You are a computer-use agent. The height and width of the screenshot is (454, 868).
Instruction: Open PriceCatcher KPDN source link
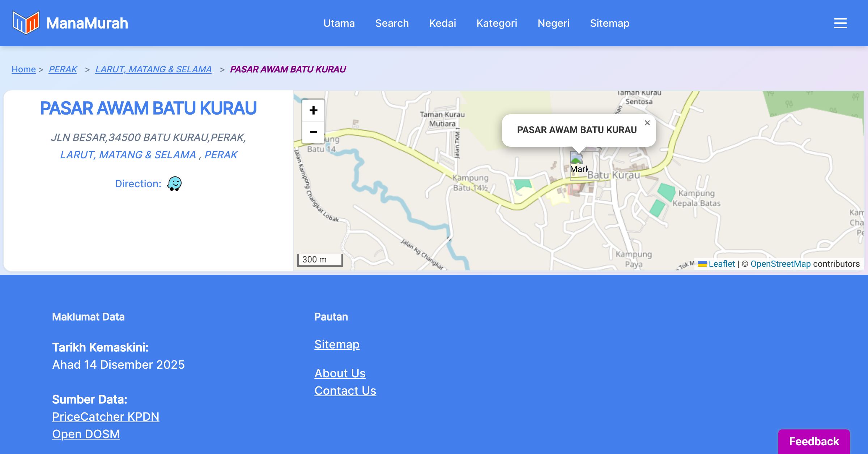coord(105,417)
